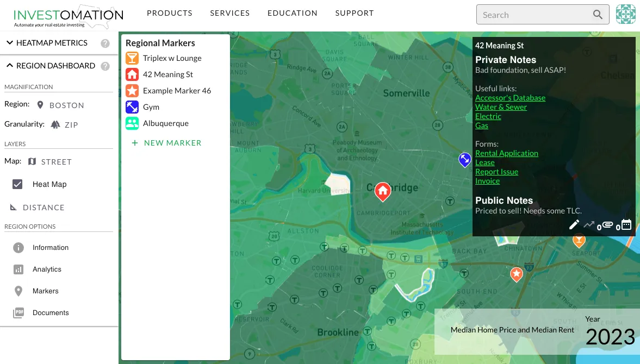Screen dimensions: 640x364
Task: Select the blue Gym marker on map
Action: (x=464, y=160)
